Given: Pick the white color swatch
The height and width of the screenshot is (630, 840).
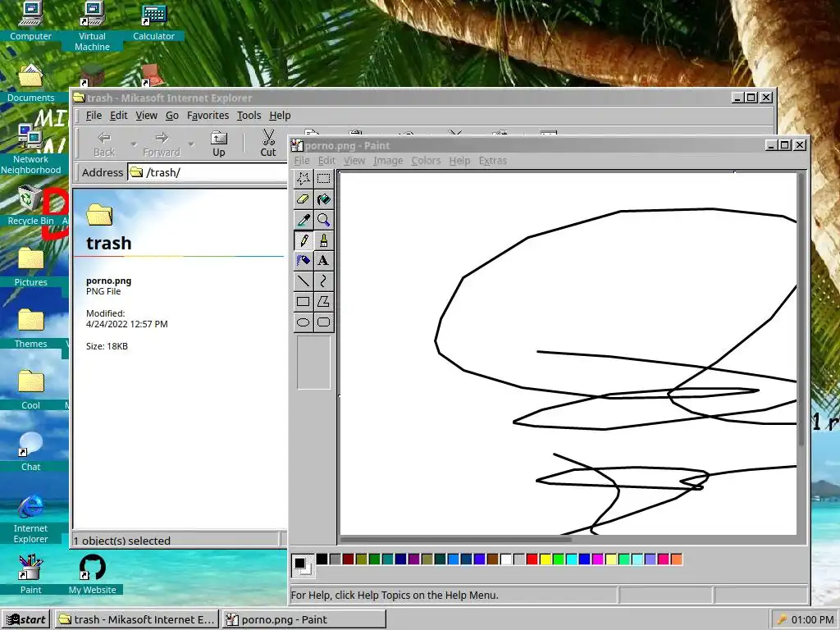Looking at the screenshot, I should [x=505, y=559].
